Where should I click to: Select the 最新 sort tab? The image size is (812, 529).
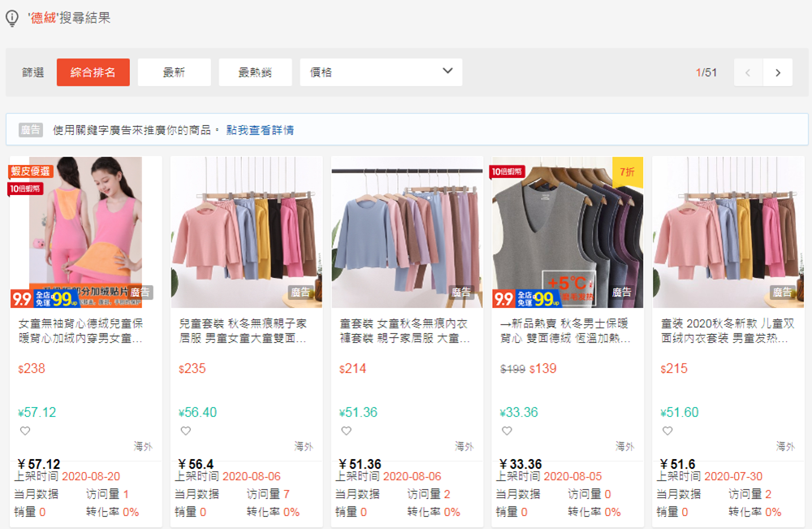pyautogui.click(x=174, y=72)
